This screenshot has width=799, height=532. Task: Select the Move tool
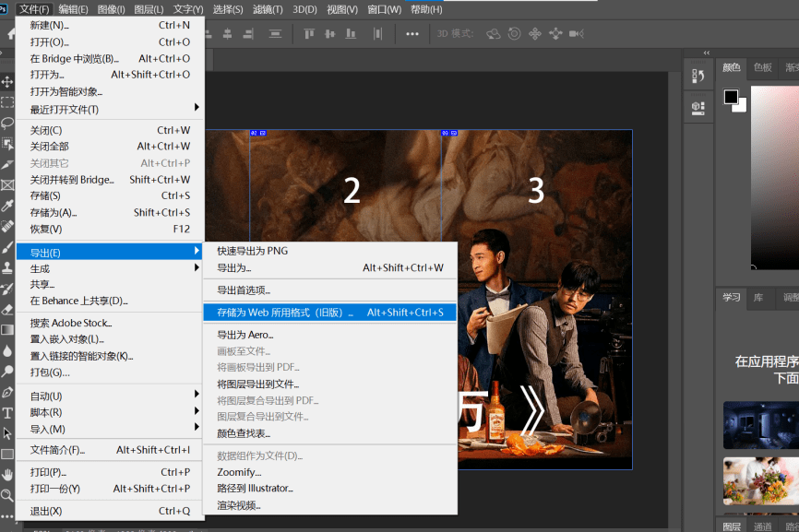pos(7,82)
